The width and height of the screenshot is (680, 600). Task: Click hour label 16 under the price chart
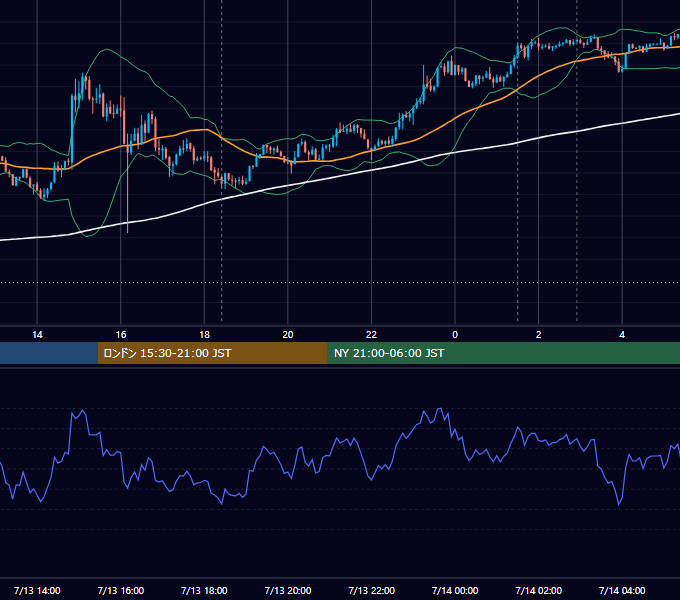[x=121, y=335]
